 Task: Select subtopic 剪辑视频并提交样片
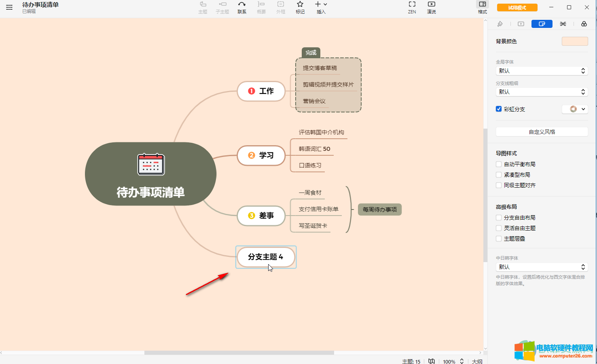click(x=328, y=85)
